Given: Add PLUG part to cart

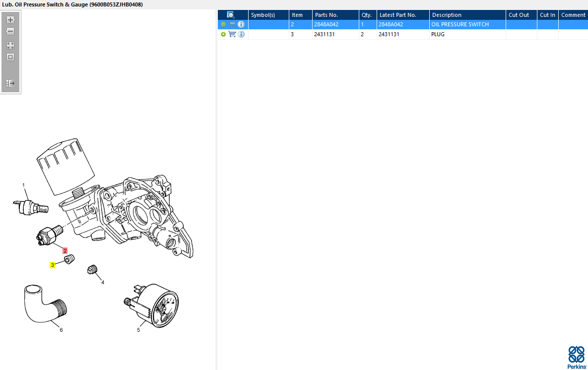Looking at the screenshot, I should (x=233, y=34).
